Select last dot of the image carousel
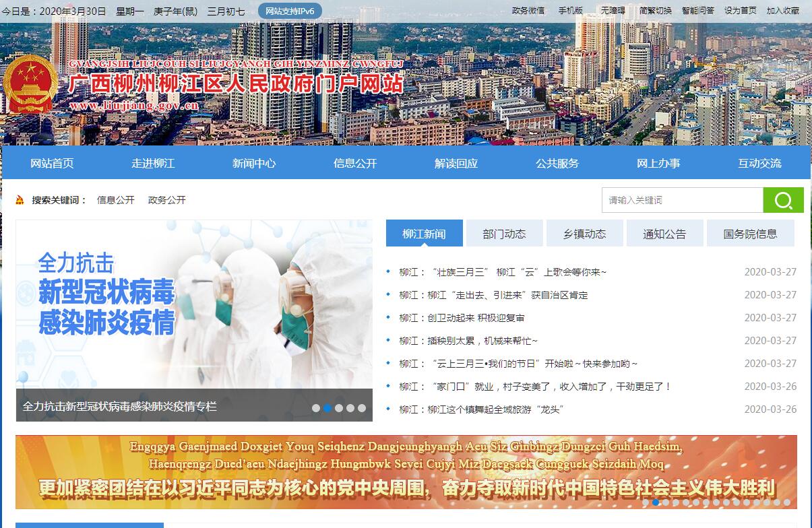Image resolution: width=812 pixels, height=528 pixels. [x=362, y=408]
